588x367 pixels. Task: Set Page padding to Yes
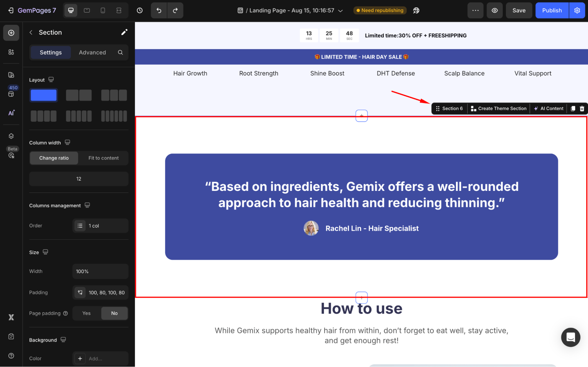(86, 313)
